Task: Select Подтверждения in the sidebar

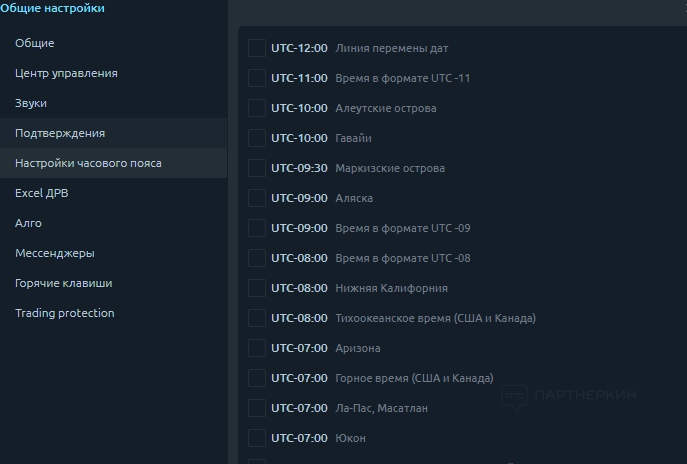Action: click(x=60, y=133)
